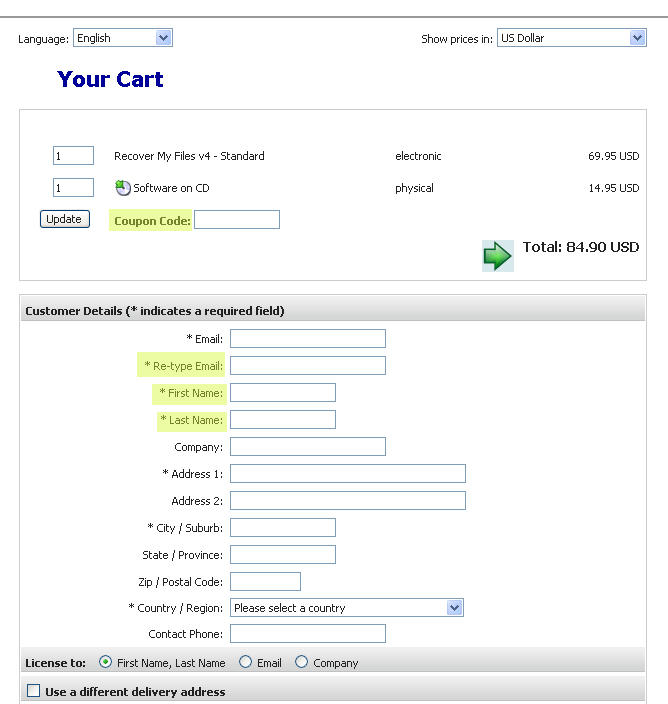Click the Recover My Files quantity box
The height and width of the screenshot is (704, 668).
(73, 156)
